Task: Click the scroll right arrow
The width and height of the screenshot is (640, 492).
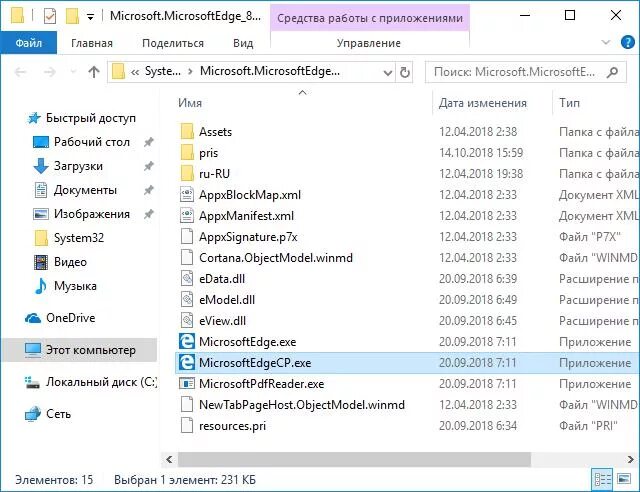Action: [631, 459]
